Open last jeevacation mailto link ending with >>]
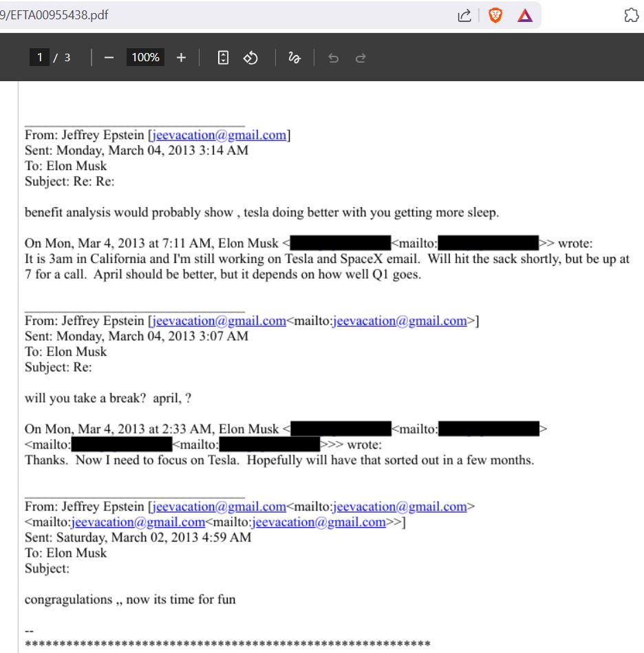The image size is (644, 653). pos(319,522)
